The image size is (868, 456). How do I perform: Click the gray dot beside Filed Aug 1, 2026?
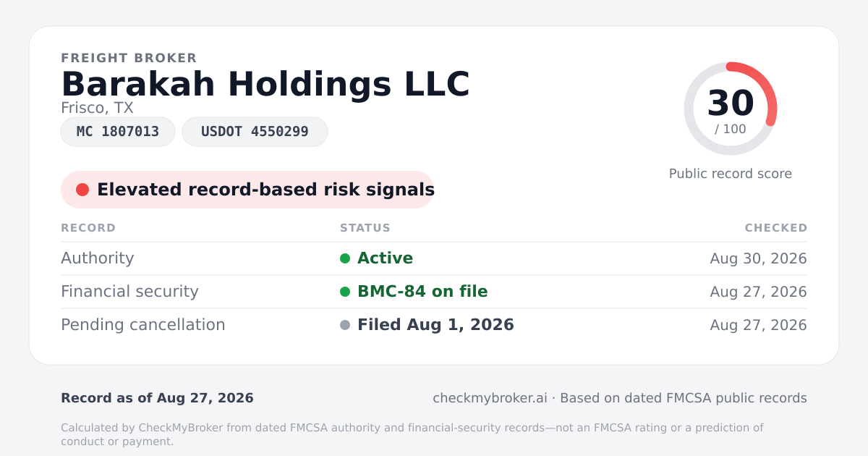click(x=345, y=325)
